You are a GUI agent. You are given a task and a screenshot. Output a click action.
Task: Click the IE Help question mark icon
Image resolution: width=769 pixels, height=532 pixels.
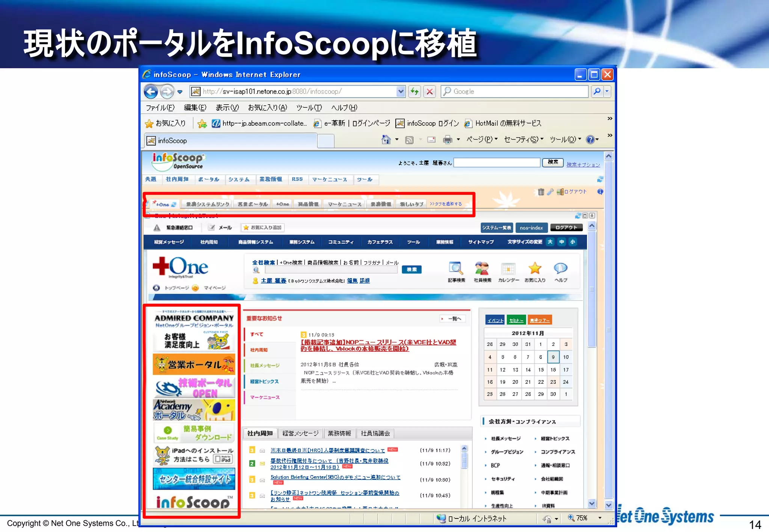(x=590, y=140)
